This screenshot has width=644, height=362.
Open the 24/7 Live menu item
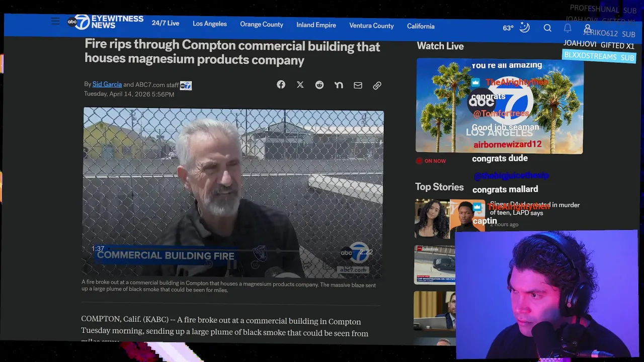[166, 23]
